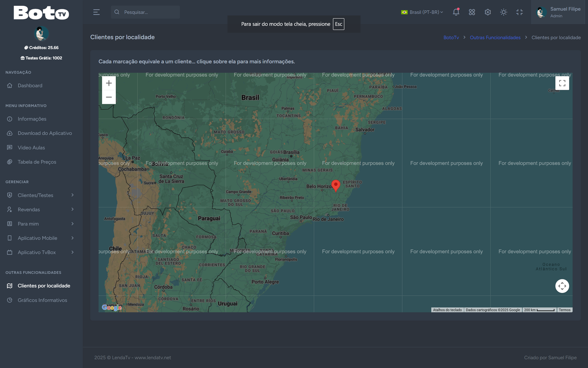
Task: Open the apps grid icon
Action: pyautogui.click(x=472, y=12)
